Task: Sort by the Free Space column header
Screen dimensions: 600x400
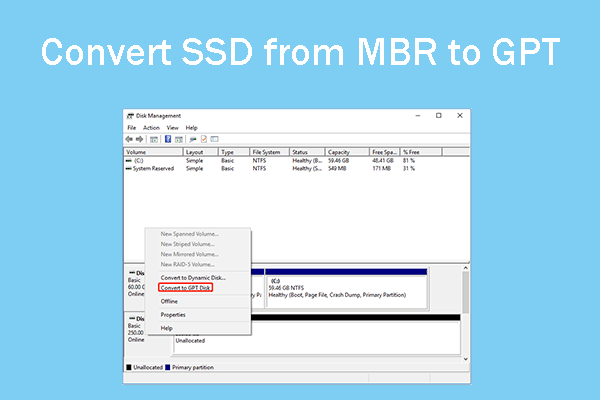Action: (385, 152)
